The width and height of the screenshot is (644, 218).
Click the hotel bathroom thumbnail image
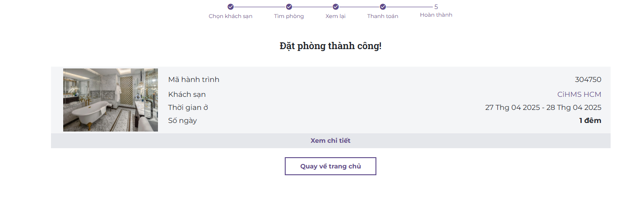(111, 100)
